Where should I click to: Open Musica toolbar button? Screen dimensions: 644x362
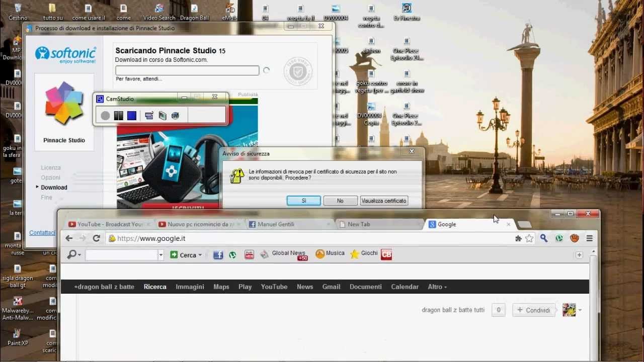pos(330,254)
